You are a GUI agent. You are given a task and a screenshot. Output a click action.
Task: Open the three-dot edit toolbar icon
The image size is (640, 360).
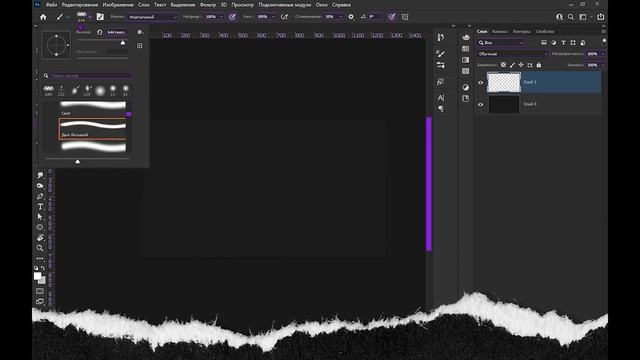click(40, 258)
